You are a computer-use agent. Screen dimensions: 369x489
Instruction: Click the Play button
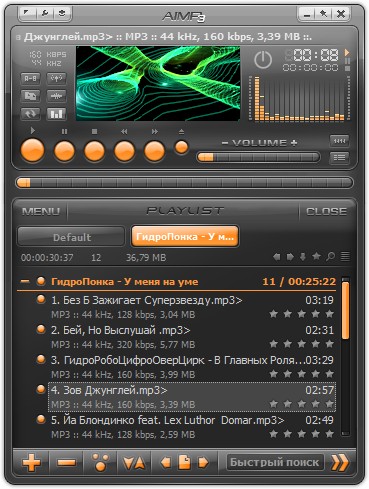33,150
